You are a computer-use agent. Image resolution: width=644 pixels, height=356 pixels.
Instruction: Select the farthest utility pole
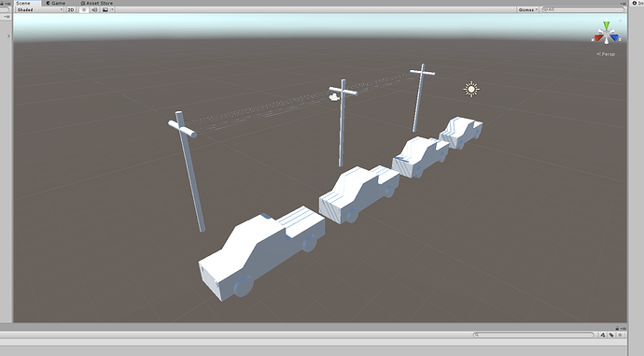[420, 97]
